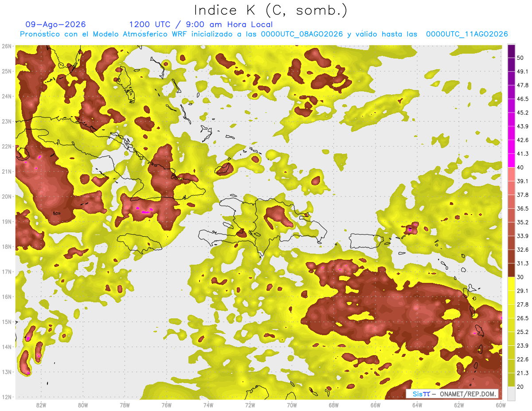
Task: Click the colorbar value "43.9"
Action: pyautogui.click(x=523, y=126)
